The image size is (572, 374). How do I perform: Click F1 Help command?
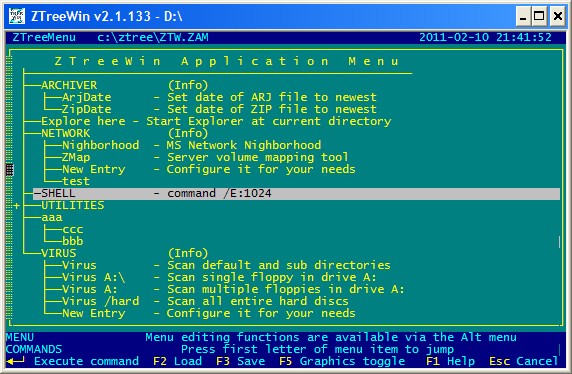pyautogui.click(x=451, y=361)
